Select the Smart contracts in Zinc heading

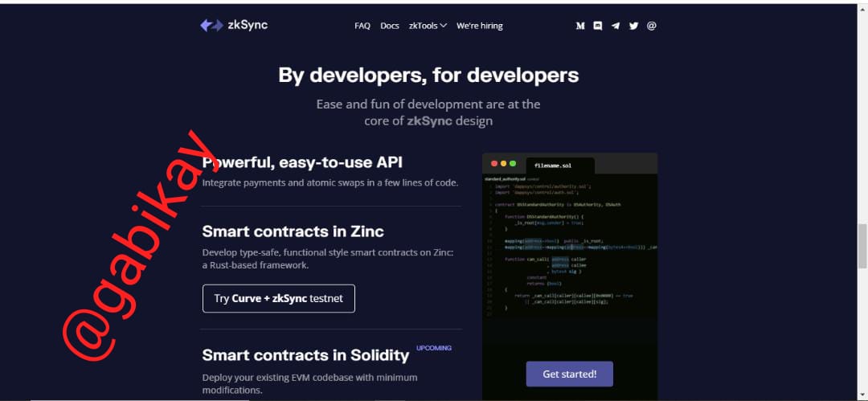(x=293, y=231)
